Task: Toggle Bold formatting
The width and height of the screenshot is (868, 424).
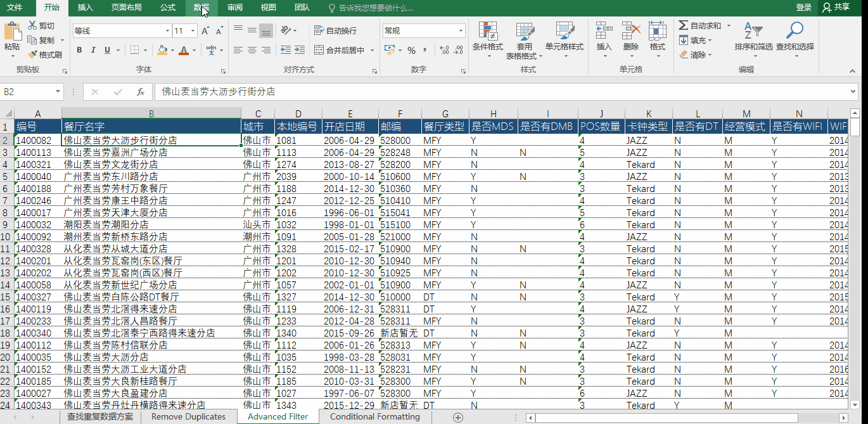Action: click(x=79, y=50)
